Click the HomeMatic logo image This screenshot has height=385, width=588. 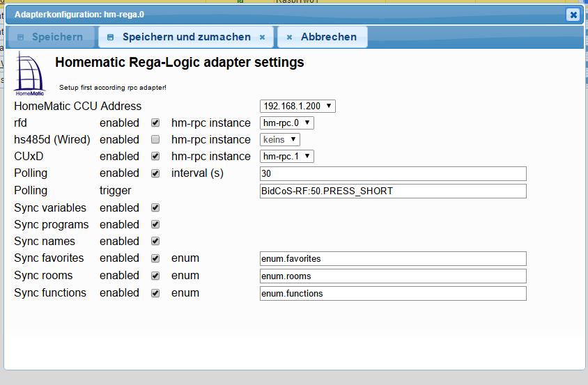click(x=30, y=72)
